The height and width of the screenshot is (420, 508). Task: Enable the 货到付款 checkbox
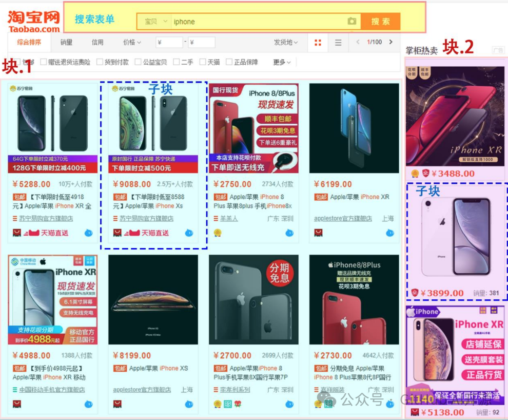(100, 62)
